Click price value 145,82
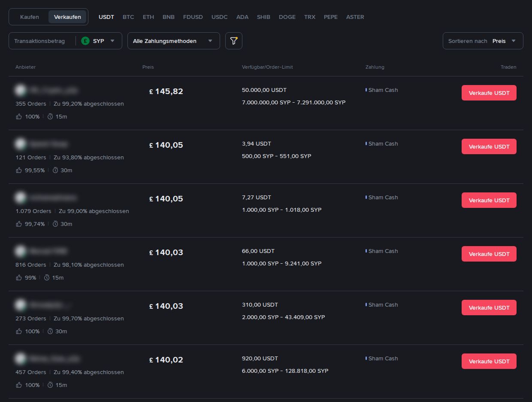 click(x=169, y=91)
